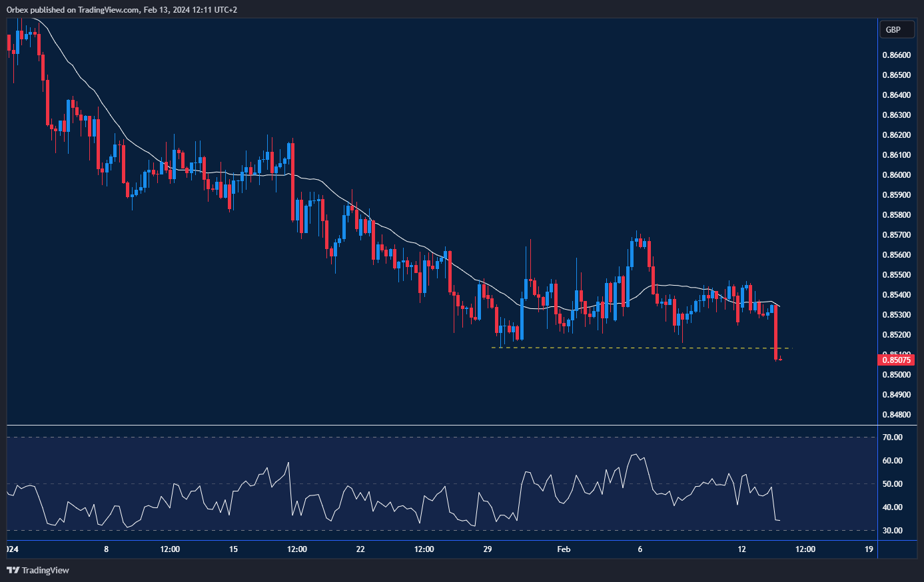Viewport: 924px width, 582px height.
Task: Click the latest red breakdown candle
Action: [776, 332]
